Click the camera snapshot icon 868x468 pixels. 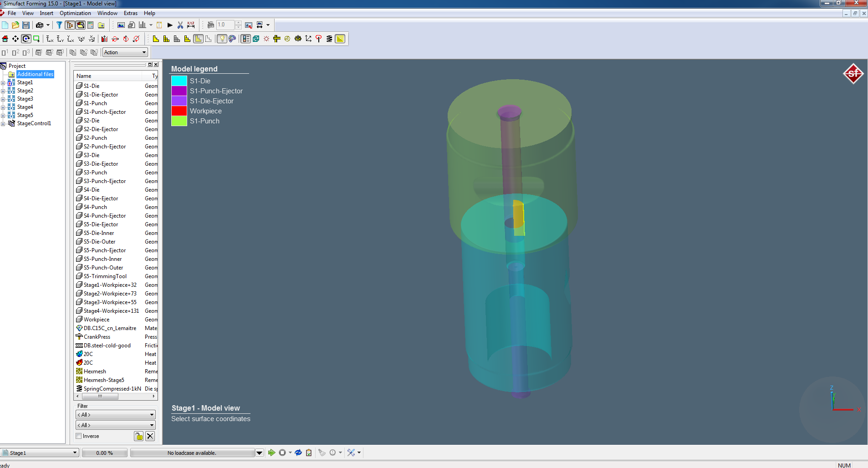tap(40, 25)
